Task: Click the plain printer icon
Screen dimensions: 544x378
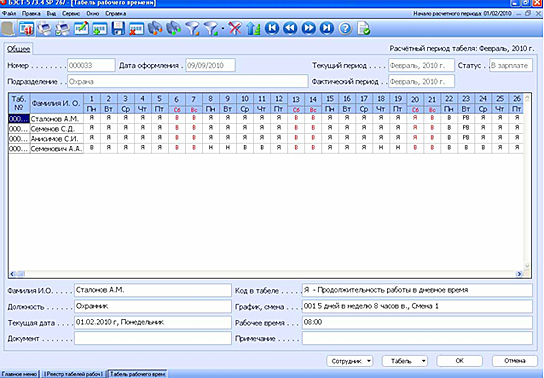Action: 44,28
